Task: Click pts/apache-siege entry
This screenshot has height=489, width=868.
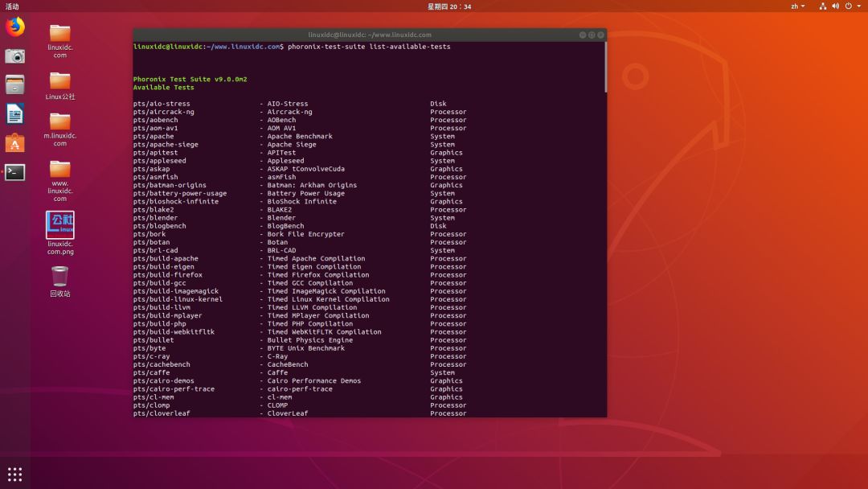Action: (166, 145)
